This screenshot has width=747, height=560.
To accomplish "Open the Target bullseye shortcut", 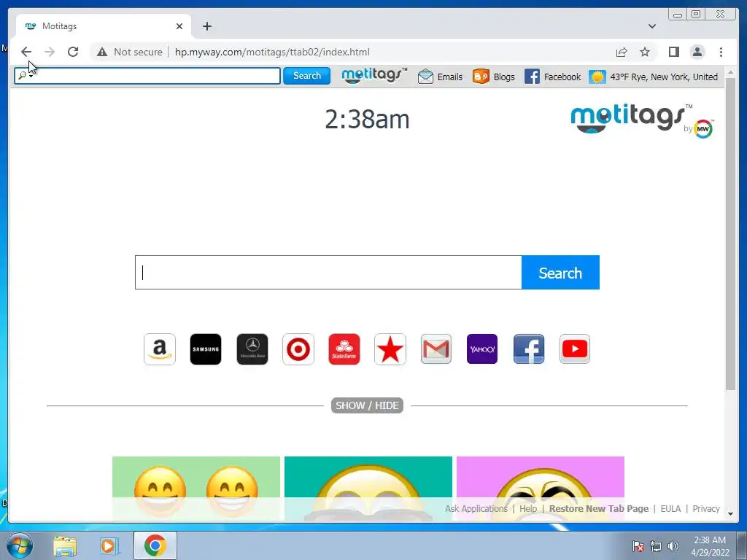I will coord(298,349).
